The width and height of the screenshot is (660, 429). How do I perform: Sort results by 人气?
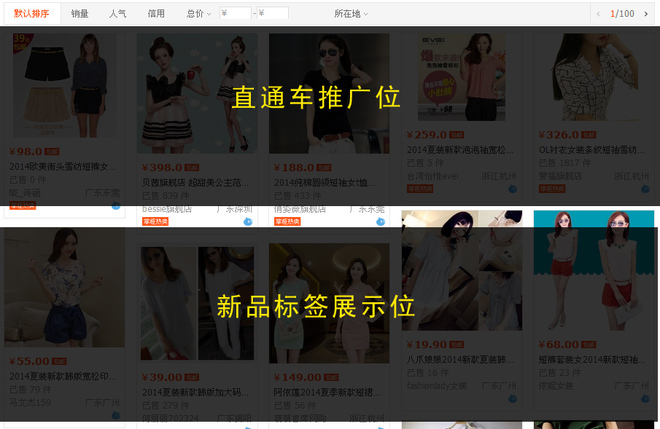[117, 13]
